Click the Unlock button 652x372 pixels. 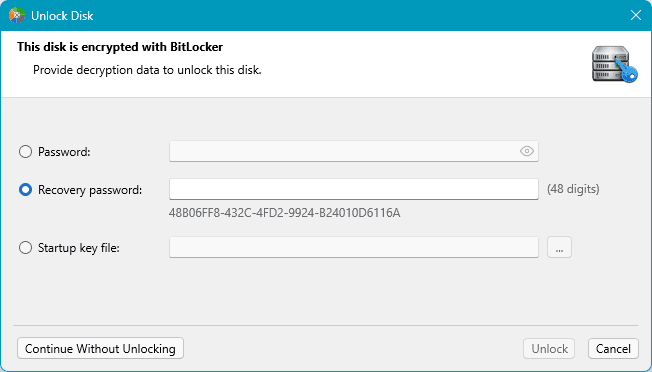(x=549, y=348)
